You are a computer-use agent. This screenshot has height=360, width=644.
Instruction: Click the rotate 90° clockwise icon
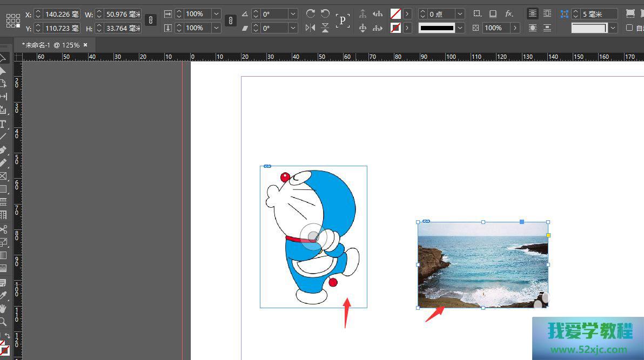[310, 13]
